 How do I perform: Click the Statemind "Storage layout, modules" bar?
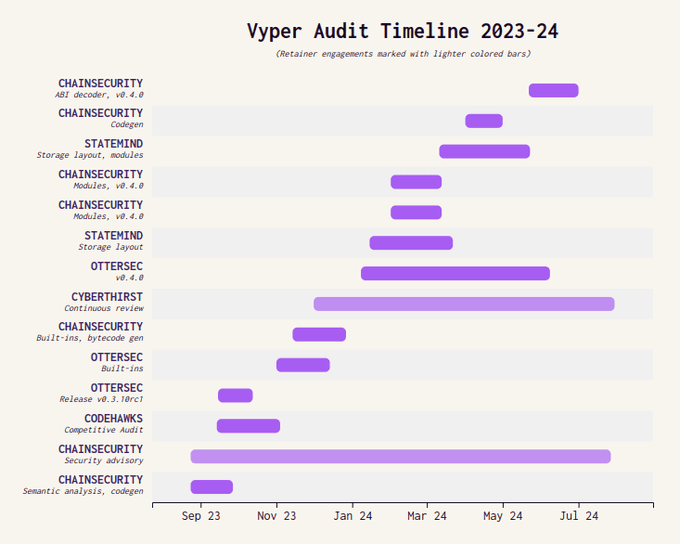(484, 152)
